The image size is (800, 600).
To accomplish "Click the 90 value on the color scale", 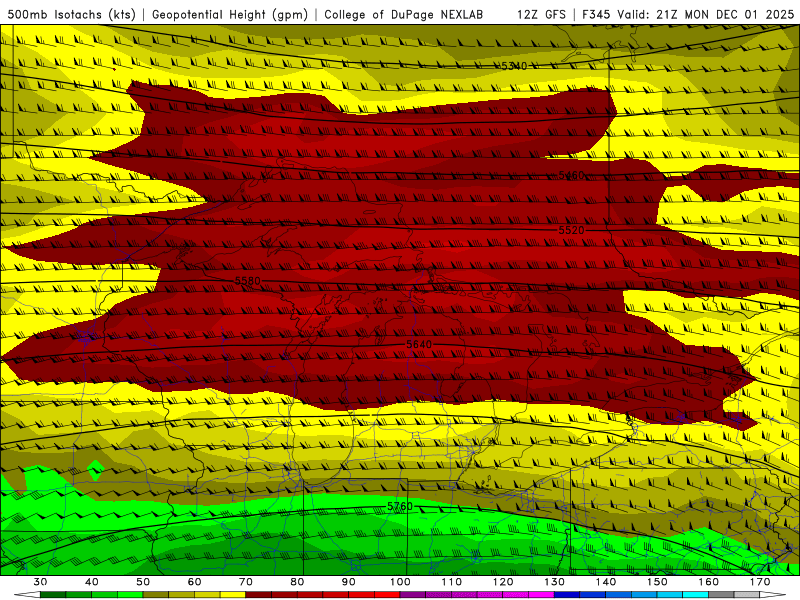I will [x=348, y=582].
